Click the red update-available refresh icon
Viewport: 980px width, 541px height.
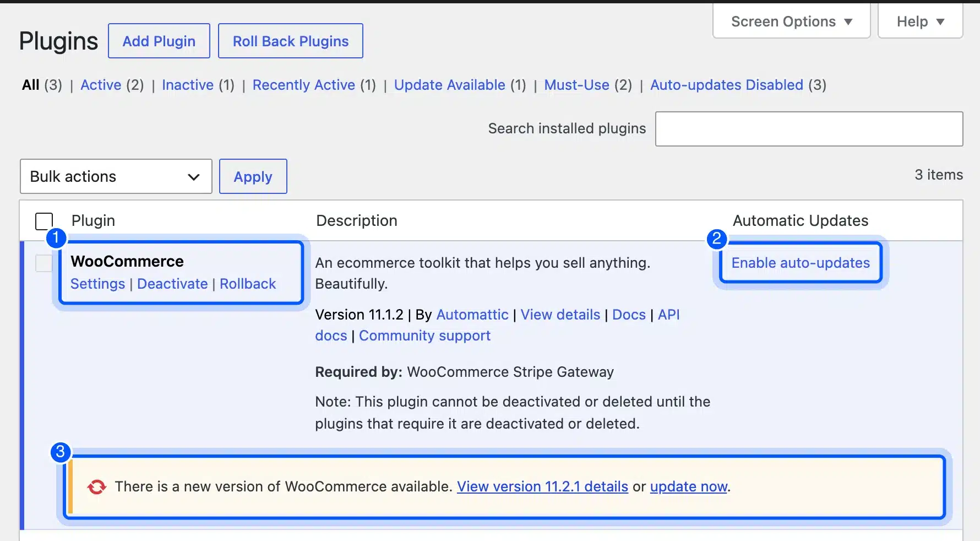[x=97, y=486]
